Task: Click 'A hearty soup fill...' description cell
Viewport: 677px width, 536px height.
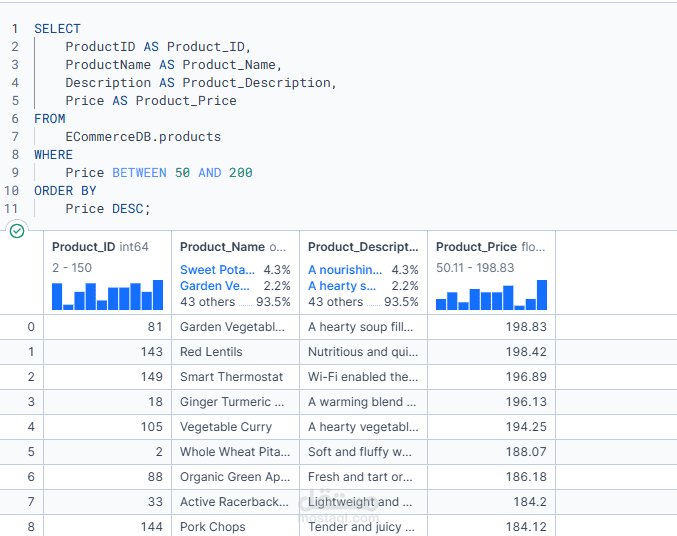Action: [361, 327]
